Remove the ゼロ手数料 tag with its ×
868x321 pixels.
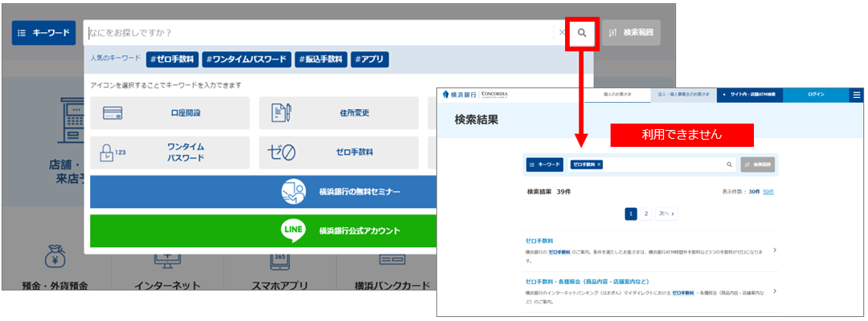pyautogui.click(x=600, y=165)
